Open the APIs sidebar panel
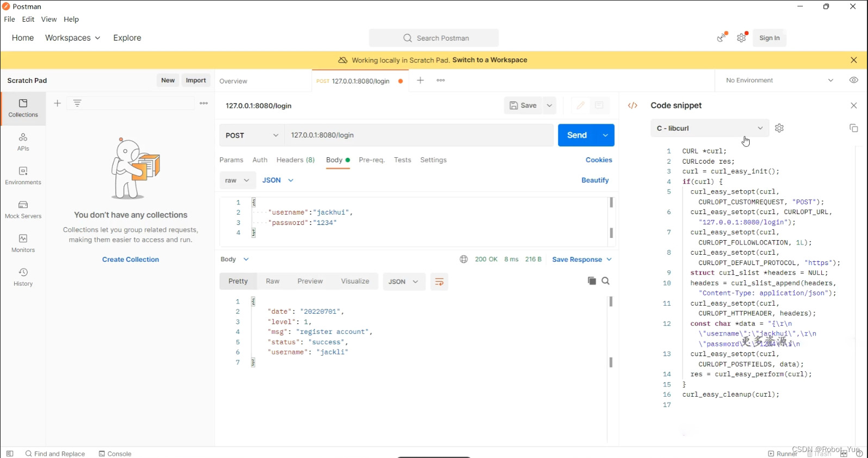 (x=23, y=142)
